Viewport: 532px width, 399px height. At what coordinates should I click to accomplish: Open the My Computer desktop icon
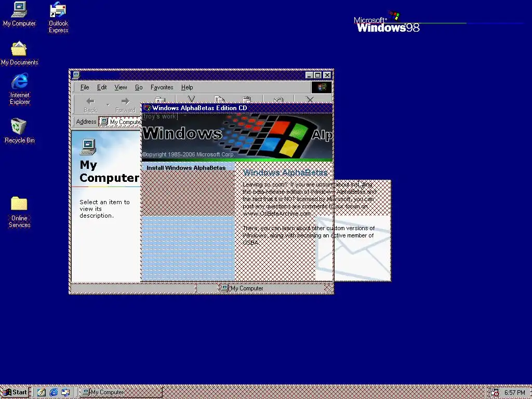coord(19,14)
